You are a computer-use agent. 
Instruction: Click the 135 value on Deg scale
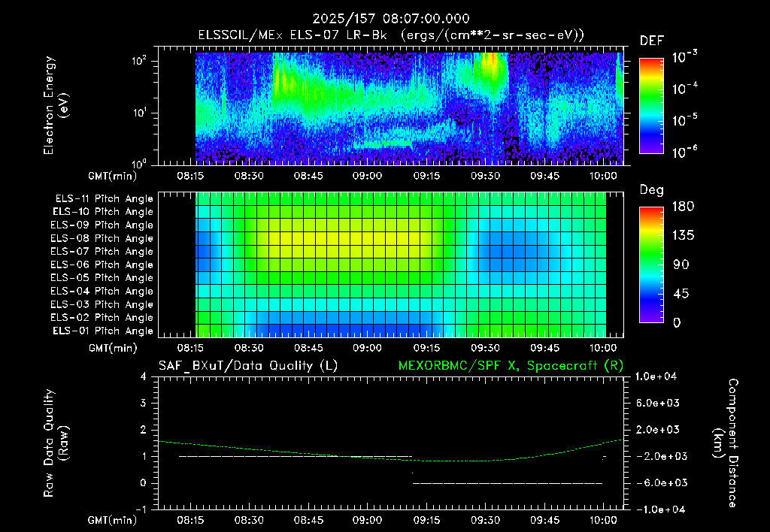click(683, 235)
